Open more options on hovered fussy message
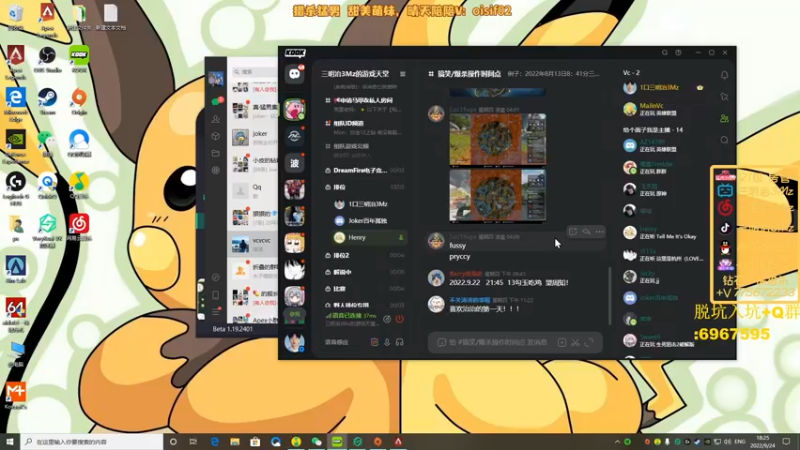 tap(599, 232)
